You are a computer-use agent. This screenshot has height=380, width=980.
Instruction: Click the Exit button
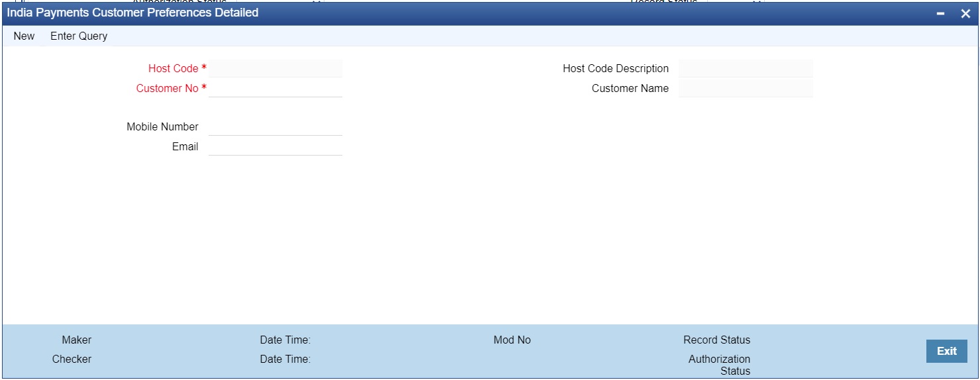(946, 351)
